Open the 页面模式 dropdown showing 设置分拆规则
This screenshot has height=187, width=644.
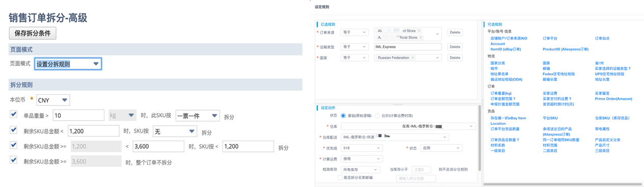coord(68,64)
